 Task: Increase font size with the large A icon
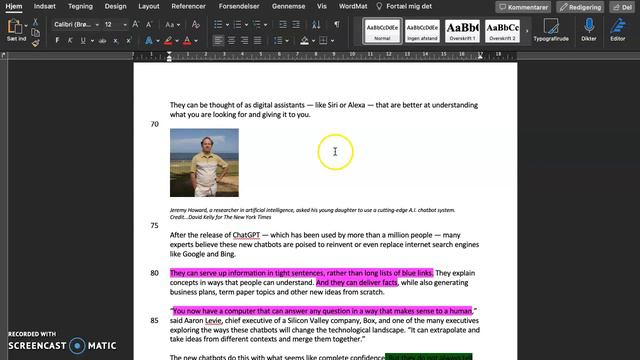(x=136, y=24)
